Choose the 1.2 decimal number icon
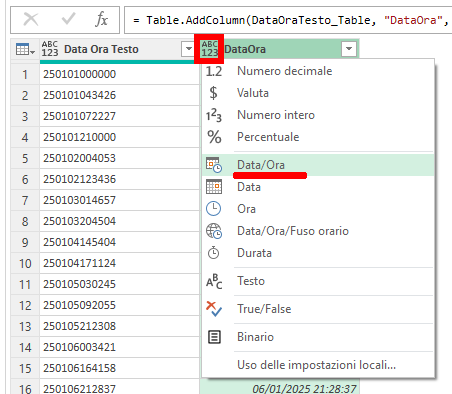Image resolution: width=452 pixels, height=394 pixels. point(214,71)
